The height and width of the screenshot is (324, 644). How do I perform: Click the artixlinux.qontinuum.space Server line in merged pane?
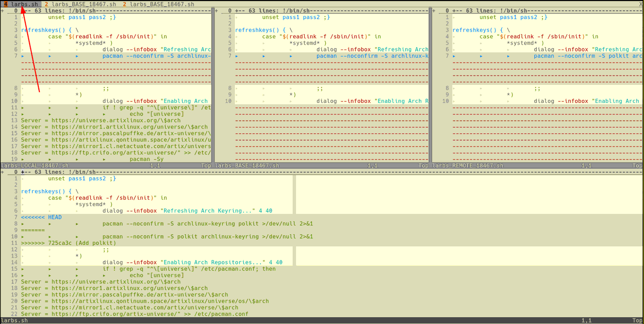[145, 301]
